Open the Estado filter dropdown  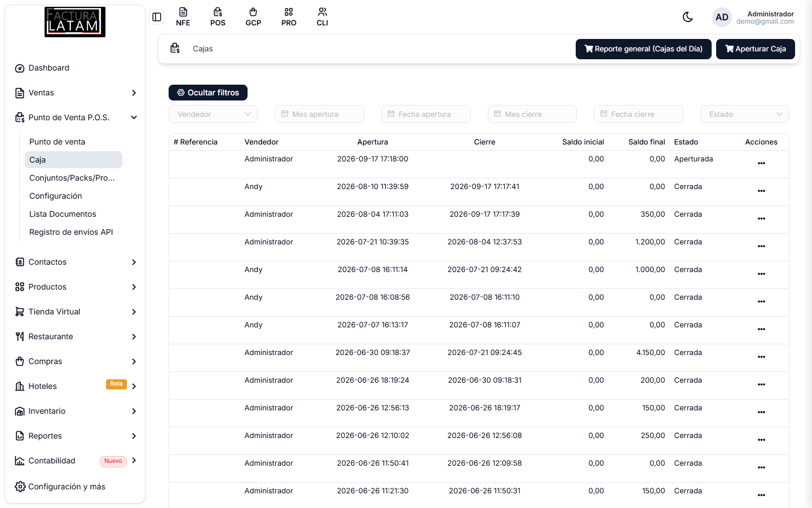(x=744, y=114)
